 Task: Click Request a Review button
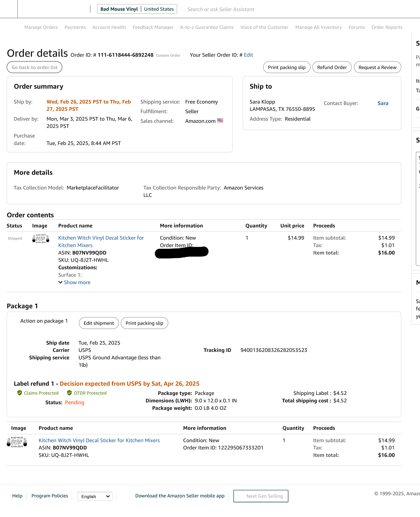coord(377,67)
